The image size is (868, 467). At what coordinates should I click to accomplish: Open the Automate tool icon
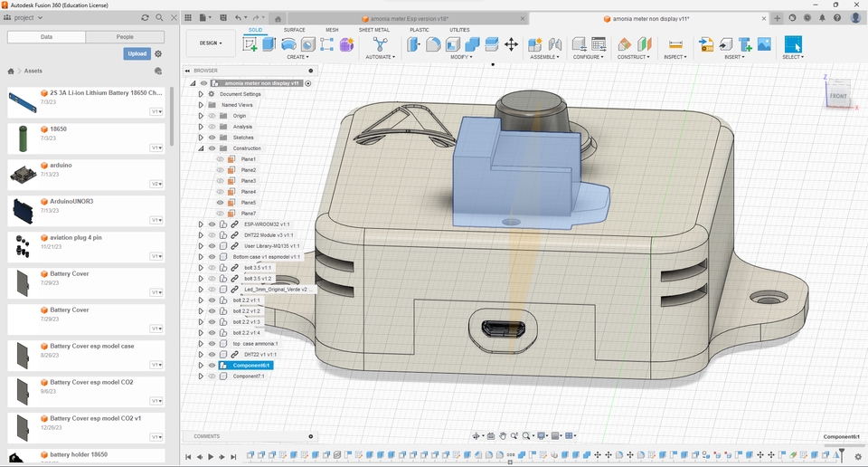tap(380, 44)
